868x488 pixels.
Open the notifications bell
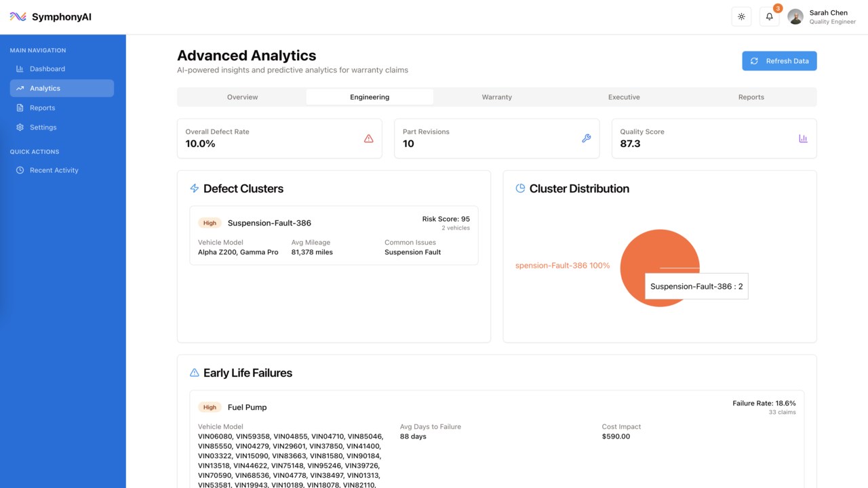click(769, 17)
